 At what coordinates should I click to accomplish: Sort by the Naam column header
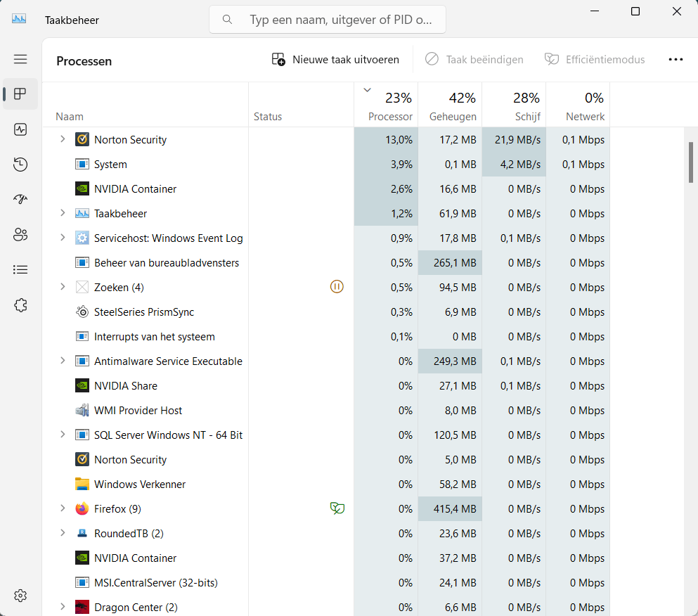[x=145, y=105]
